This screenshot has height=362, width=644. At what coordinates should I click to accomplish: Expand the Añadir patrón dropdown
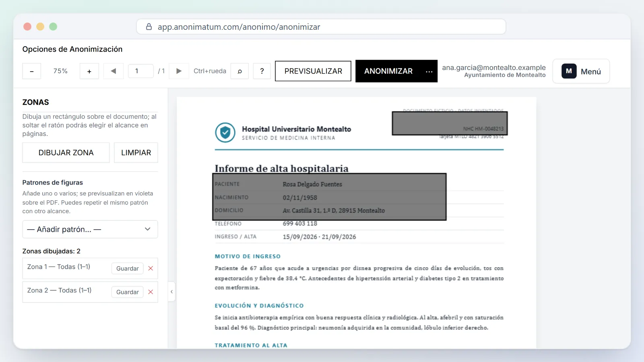coord(90,229)
